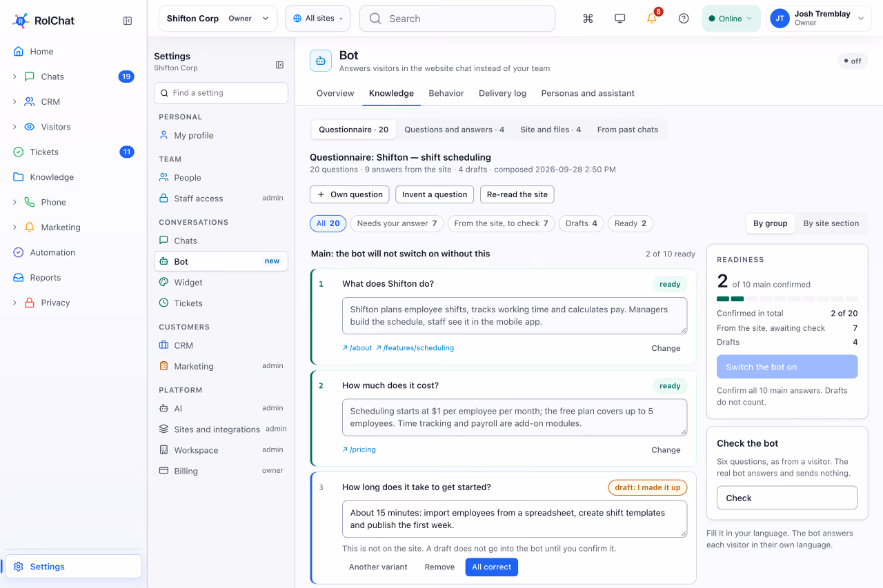The width and height of the screenshot is (883, 588).
Task: Collapse the Settings panel icon
Action: 279,65
